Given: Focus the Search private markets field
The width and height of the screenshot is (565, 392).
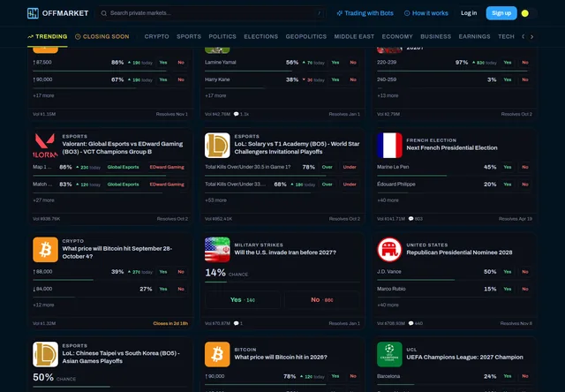Looking at the screenshot, I should click(212, 13).
